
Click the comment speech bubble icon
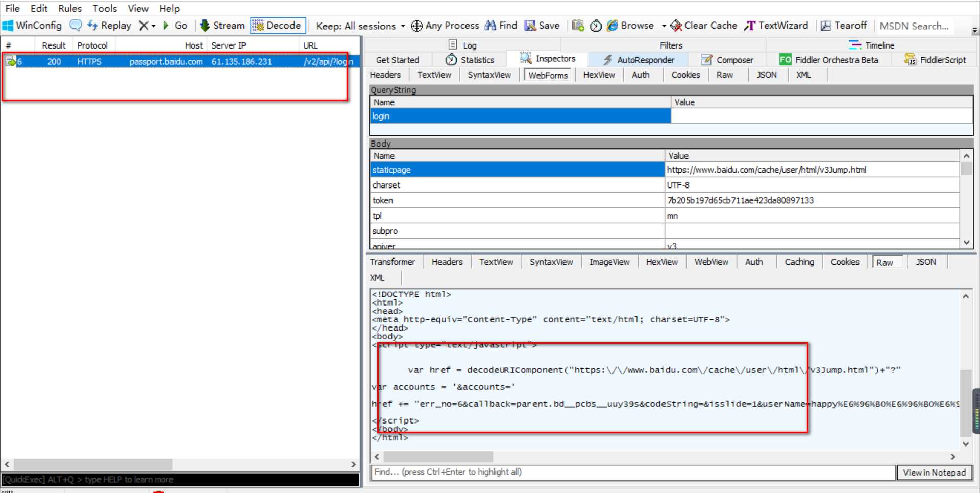click(76, 25)
